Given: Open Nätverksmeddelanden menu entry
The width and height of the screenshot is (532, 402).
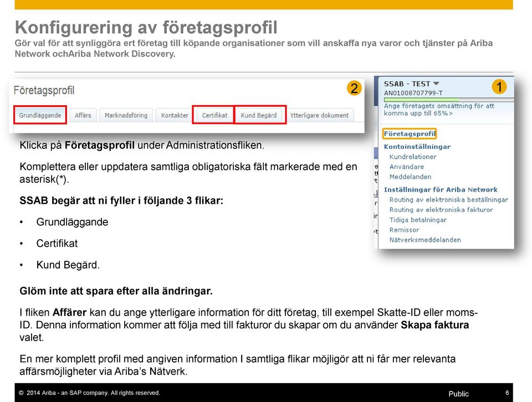Looking at the screenshot, I should 425,240.
